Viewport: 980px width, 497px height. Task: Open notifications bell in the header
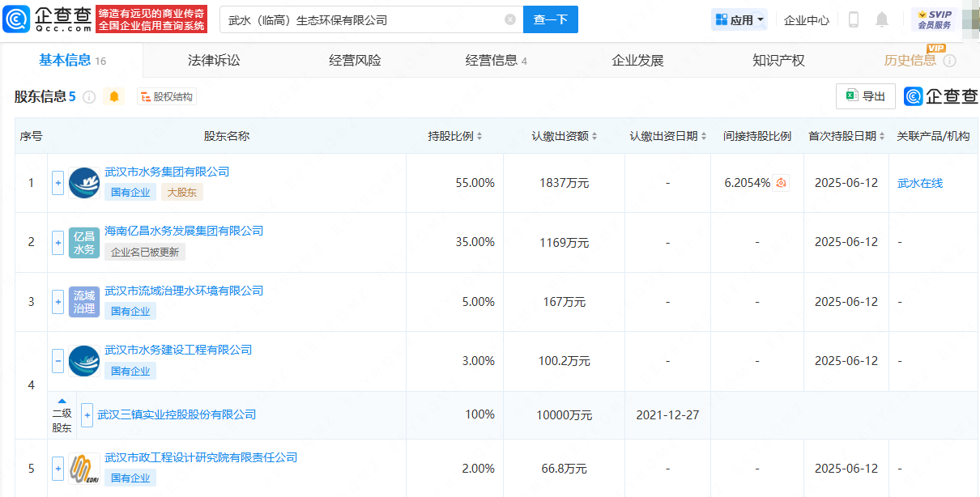(x=882, y=19)
